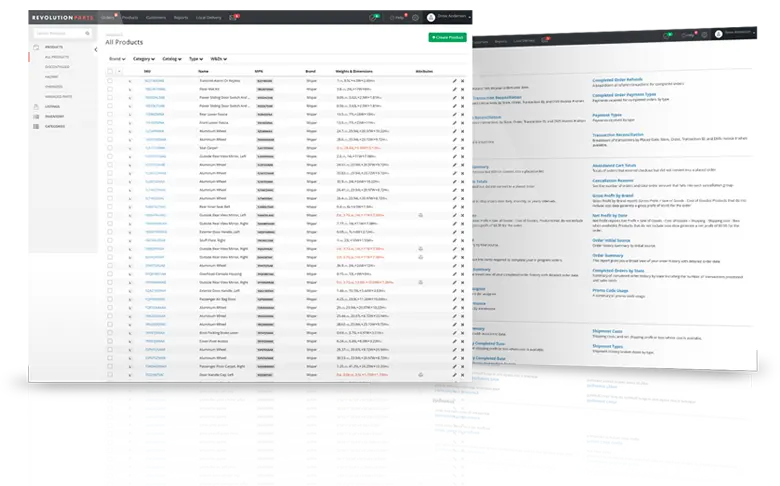Click the Search Products input field
Screen dimensions: 780x486
(x=53, y=33)
